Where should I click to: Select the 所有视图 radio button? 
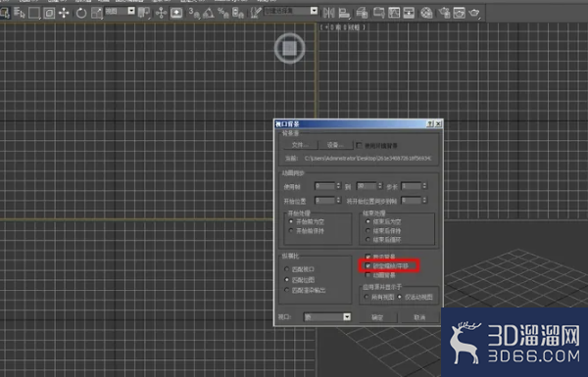pos(367,297)
